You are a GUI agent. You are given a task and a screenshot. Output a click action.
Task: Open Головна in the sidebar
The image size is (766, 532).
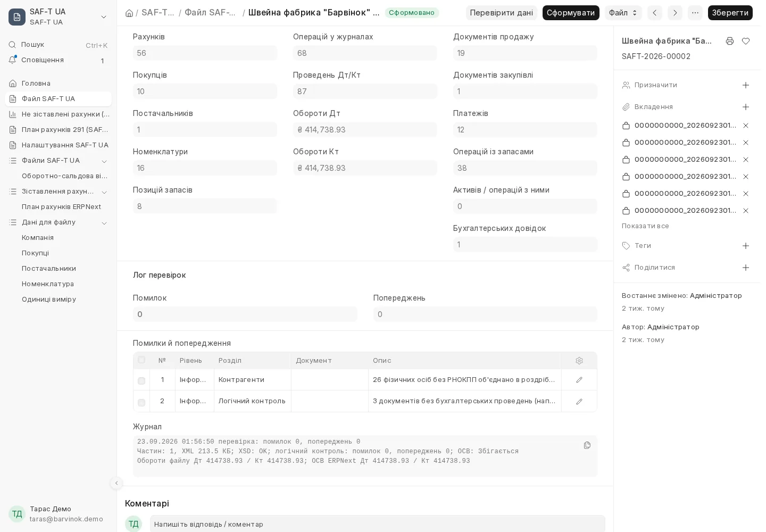click(59, 84)
